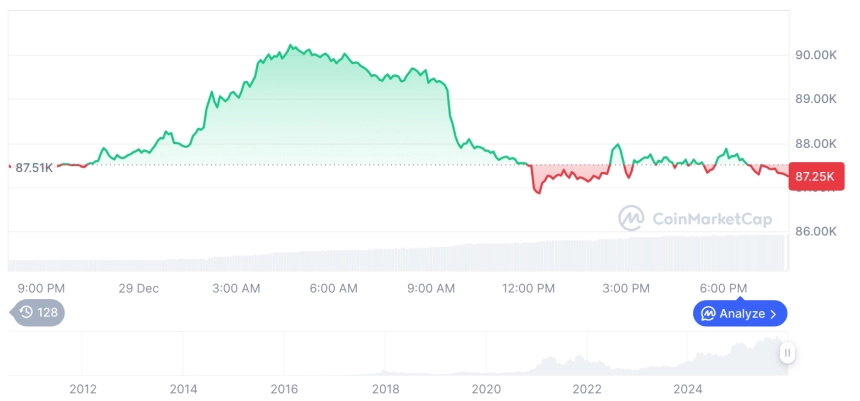The height and width of the screenshot is (401, 860).
Task: Select the 29 Dec date label
Action: 139,288
